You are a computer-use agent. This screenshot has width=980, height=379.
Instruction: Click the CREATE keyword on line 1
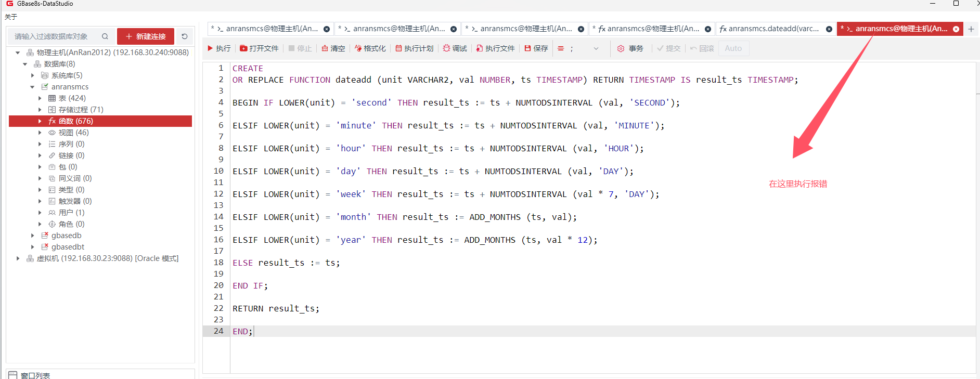pos(248,68)
